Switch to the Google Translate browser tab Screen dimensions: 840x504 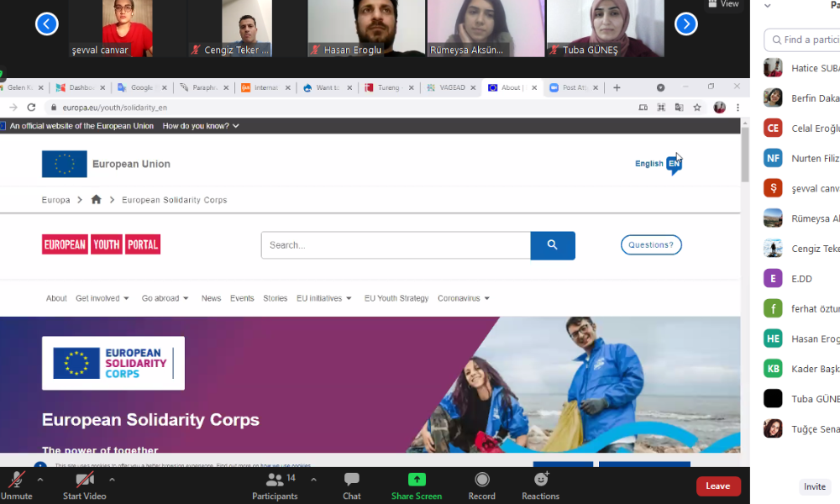(140, 88)
